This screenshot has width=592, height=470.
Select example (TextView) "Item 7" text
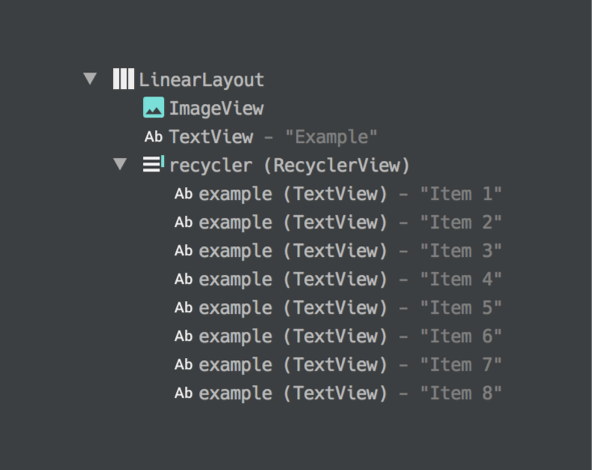(350, 365)
